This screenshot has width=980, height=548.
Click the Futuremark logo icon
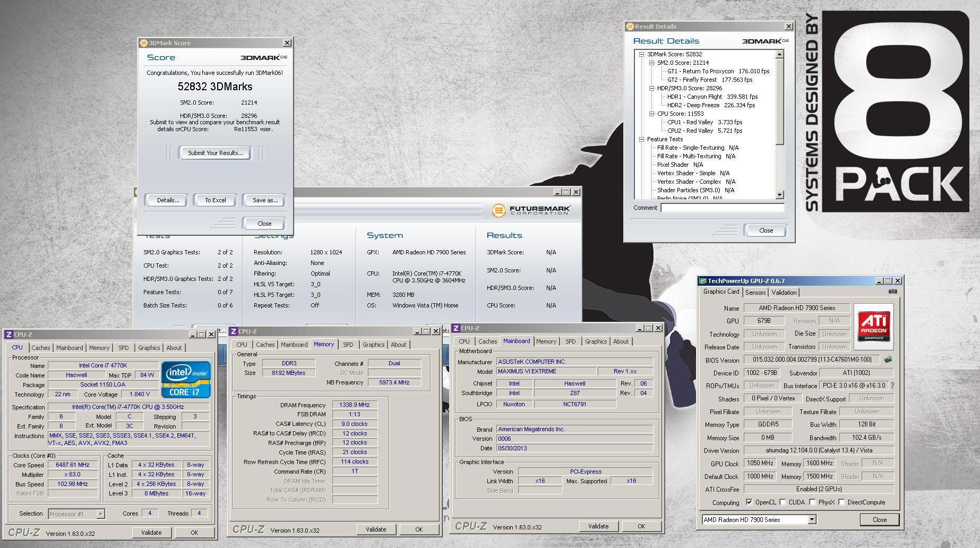point(498,210)
